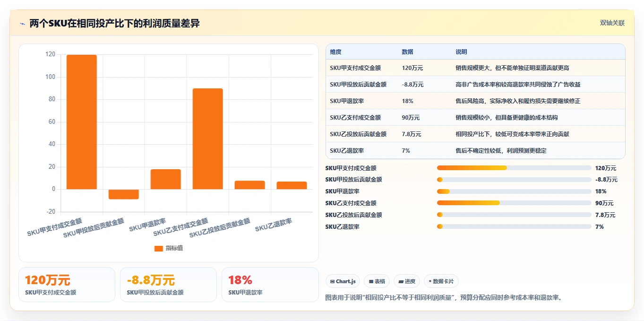Select the 表格 tag button
644x321 pixels.
(377, 281)
